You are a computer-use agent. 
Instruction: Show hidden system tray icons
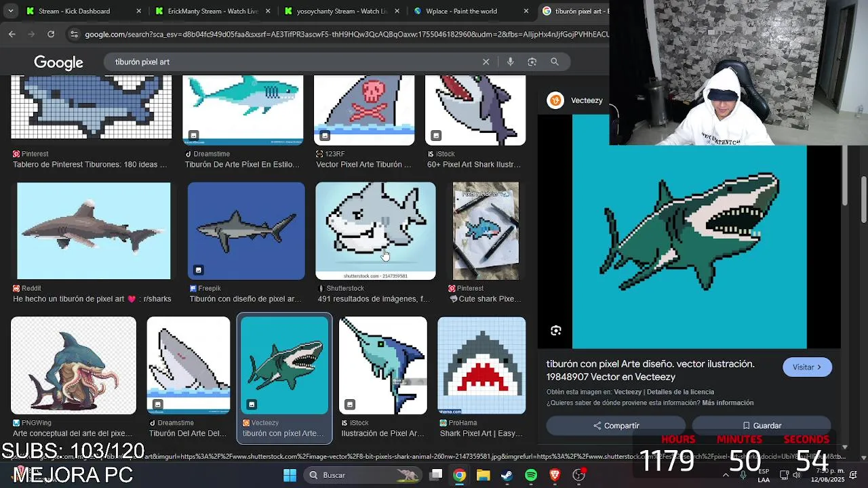(x=726, y=475)
